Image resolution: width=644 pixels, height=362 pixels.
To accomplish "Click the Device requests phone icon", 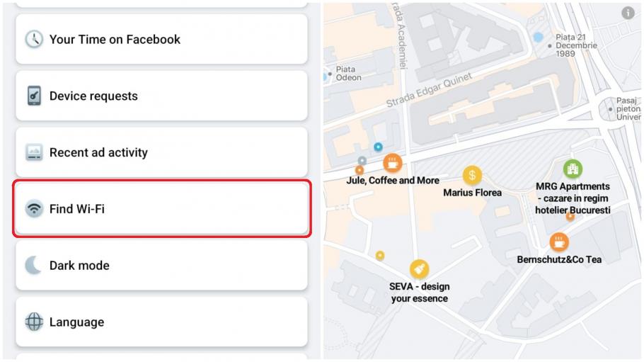I will [x=34, y=96].
